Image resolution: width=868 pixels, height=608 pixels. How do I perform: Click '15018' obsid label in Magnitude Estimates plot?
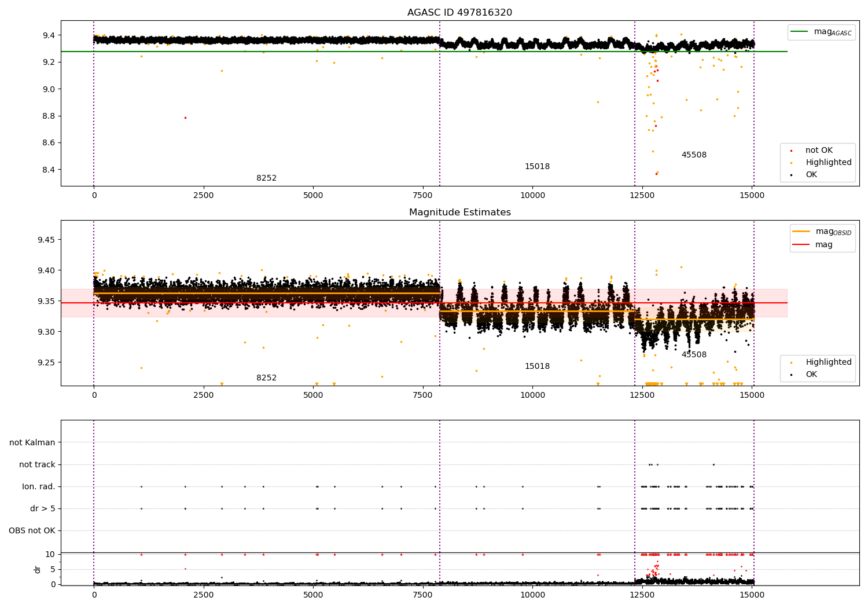(x=537, y=367)
